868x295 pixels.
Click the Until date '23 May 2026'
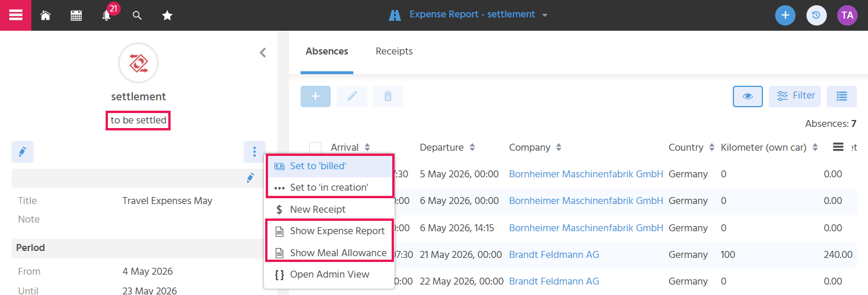pyautogui.click(x=150, y=291)
